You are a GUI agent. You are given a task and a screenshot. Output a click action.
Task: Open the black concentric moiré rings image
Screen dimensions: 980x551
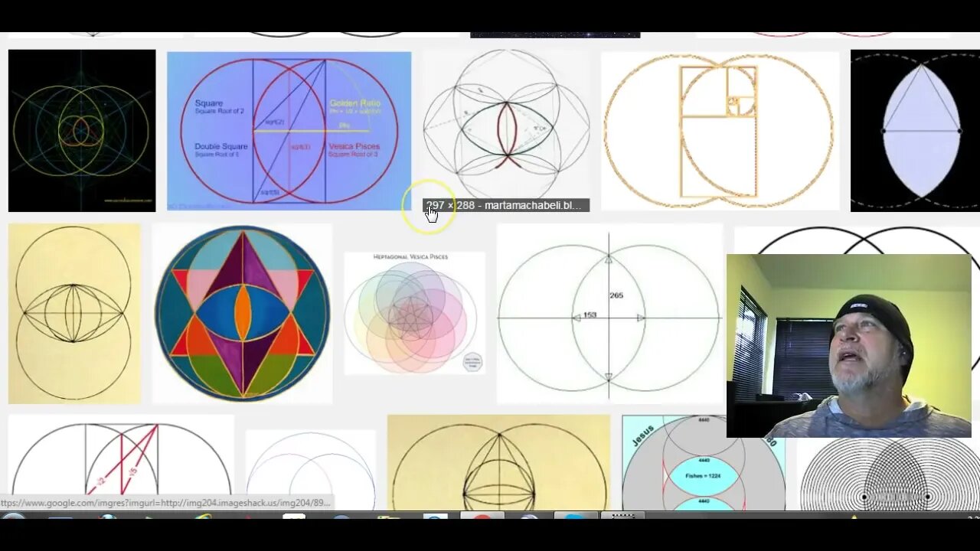pyautogui.click(x=888, y=474)
